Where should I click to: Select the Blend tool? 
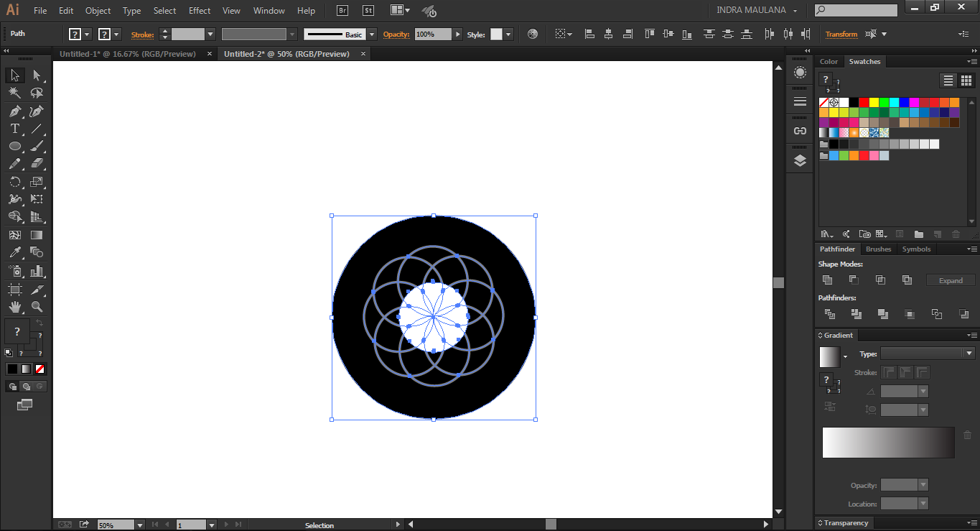(x=37, y=252)
